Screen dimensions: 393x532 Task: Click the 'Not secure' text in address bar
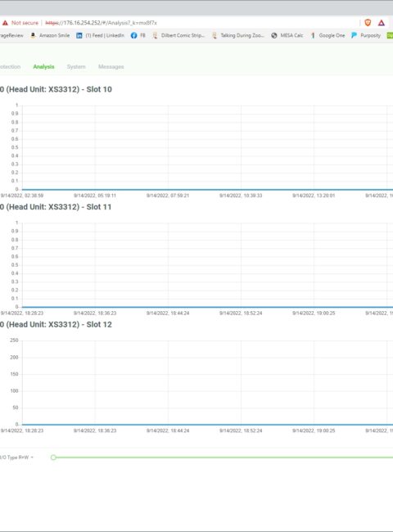coord(25,23)
